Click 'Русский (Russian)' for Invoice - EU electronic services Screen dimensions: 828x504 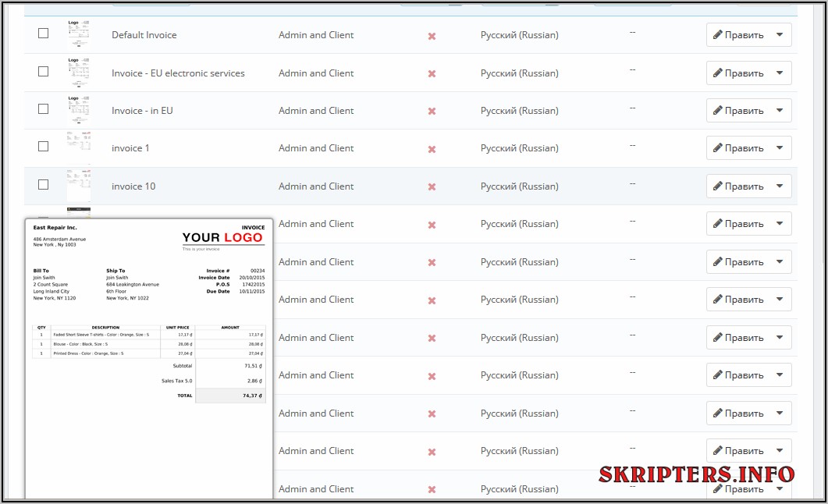[520, 73]
